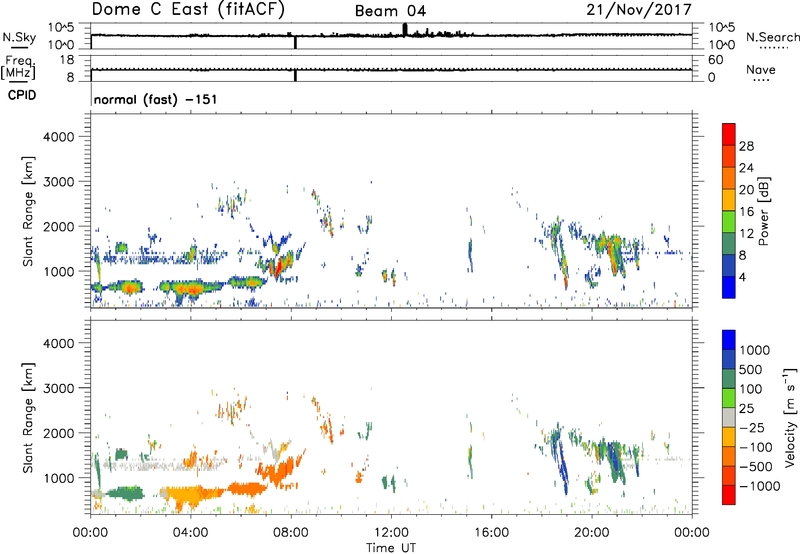Click the "-25" tick on the velocity scale
Image resolution: width=800 pixels, height=554 pixels.
click(x=751, y=428)
